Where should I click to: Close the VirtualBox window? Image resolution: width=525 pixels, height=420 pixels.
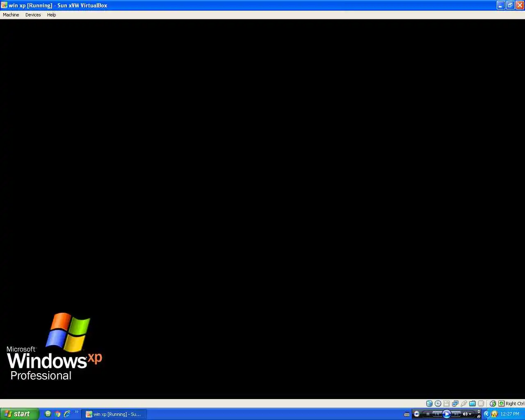(520, 5)
